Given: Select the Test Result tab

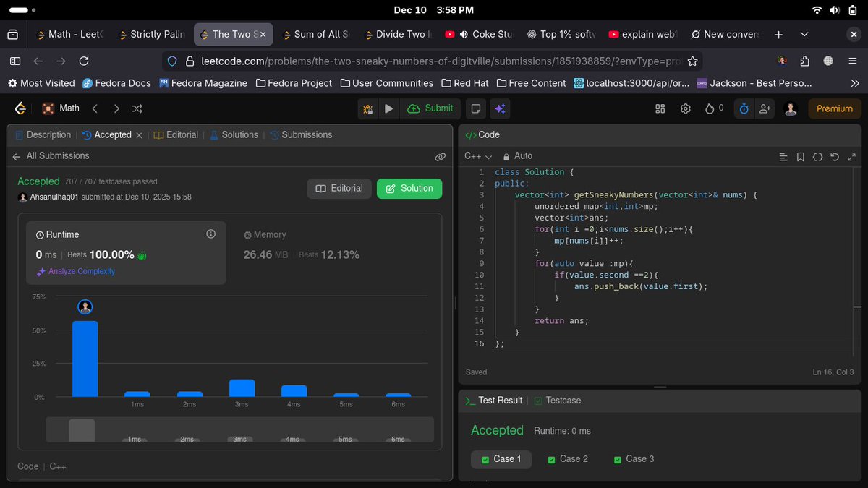Looking at the screenshot, I should 493,401.
